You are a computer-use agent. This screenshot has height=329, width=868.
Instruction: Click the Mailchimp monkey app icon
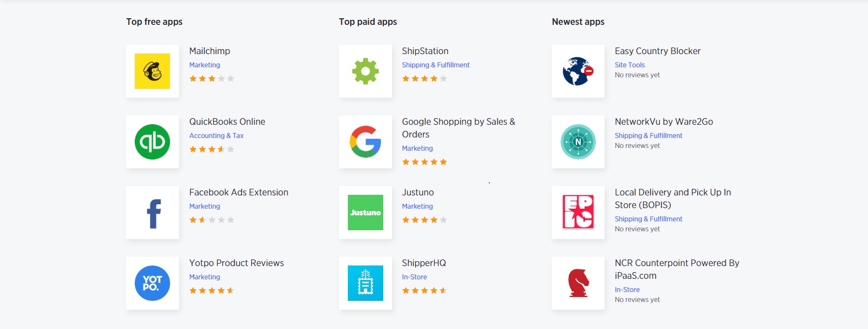[x=152, y=71]
